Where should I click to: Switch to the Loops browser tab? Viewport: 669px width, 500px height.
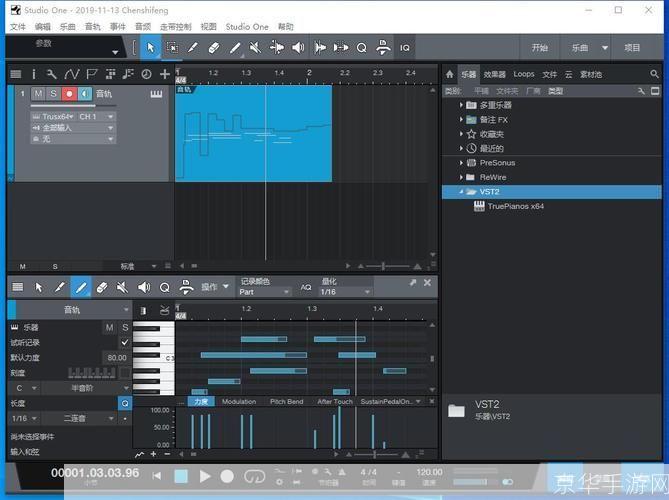[x=524, y=74]
